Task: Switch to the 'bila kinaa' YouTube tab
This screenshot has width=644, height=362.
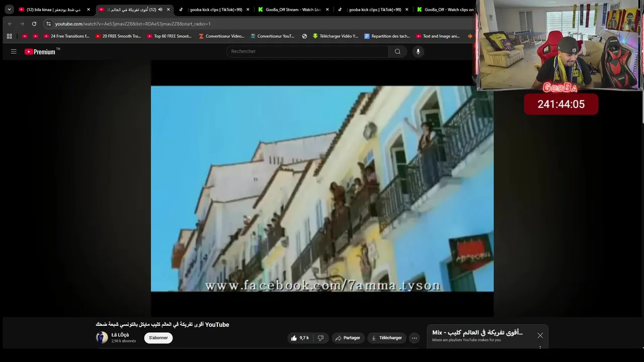Action: coord(53,10)
